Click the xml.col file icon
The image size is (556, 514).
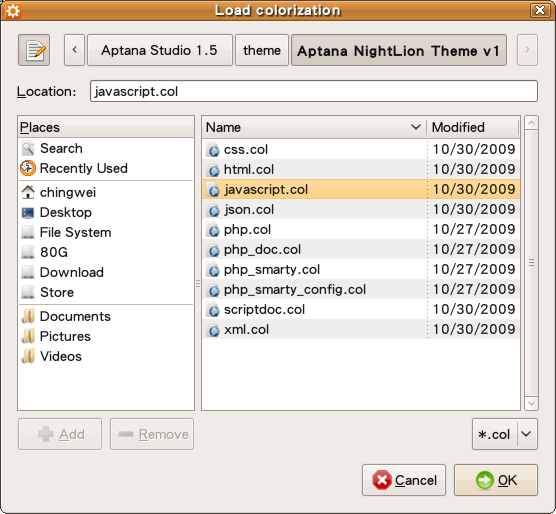coord(213,330)
